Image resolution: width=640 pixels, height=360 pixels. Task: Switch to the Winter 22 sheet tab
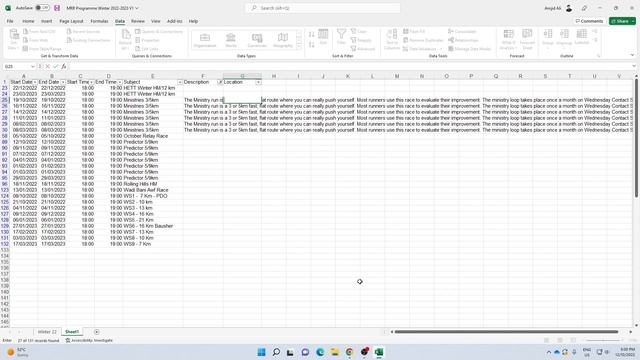[x=47, y=332]
